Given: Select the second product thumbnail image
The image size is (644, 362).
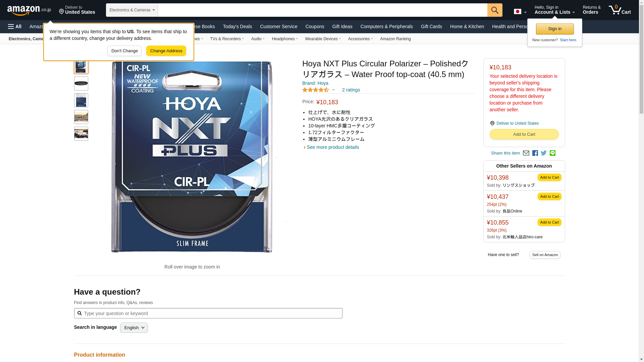Looking at the screenshot, I should pos(81,83).
